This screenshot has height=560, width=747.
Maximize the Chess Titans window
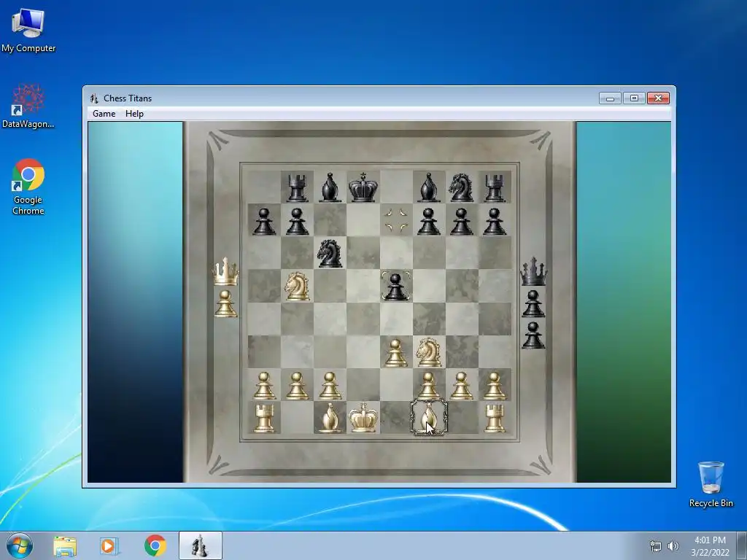pos(634,98)
